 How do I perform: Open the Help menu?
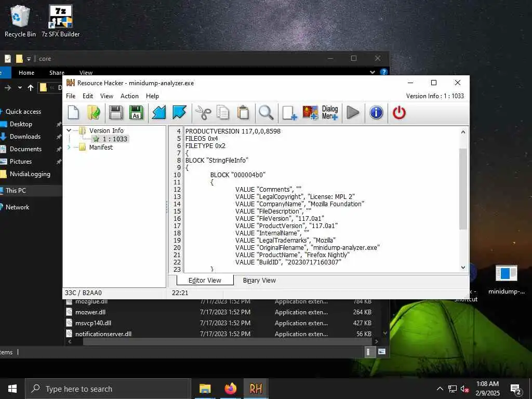[x=152, y=96]
